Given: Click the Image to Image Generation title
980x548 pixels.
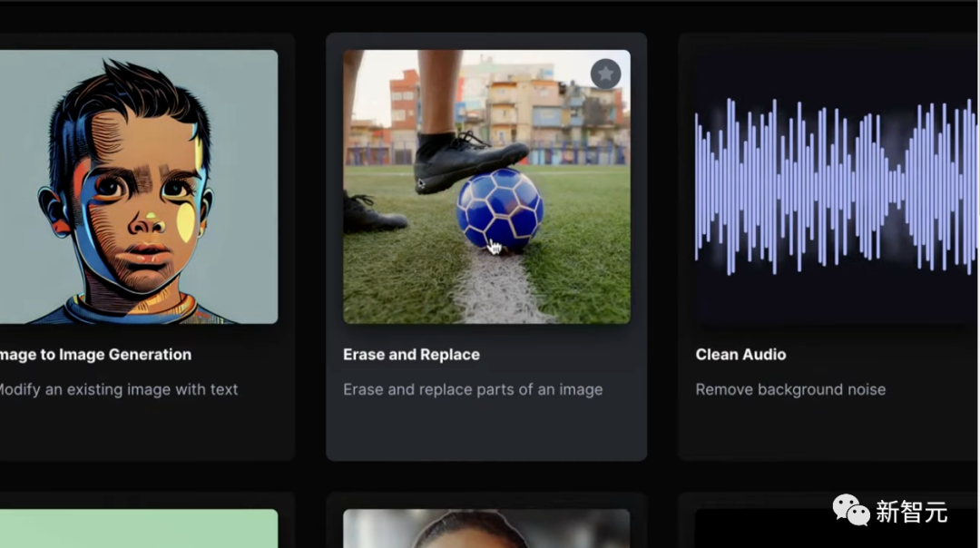Looking at the screenshot, I should coord(95,354).
